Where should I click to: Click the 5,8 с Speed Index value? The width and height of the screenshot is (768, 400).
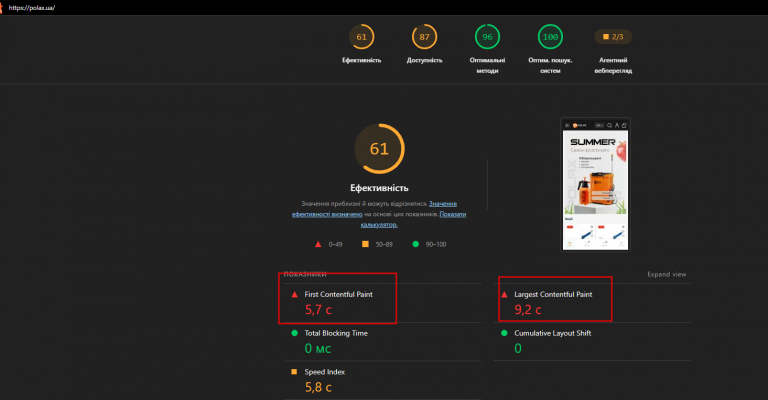point(318,387)
